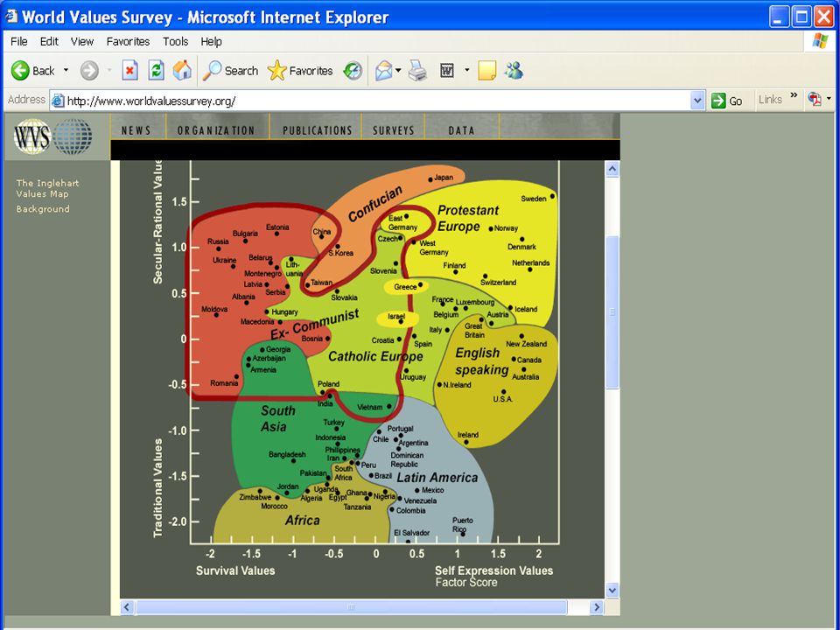
Task: Open the Back history dropdown arrow
Action: [66, 70]
